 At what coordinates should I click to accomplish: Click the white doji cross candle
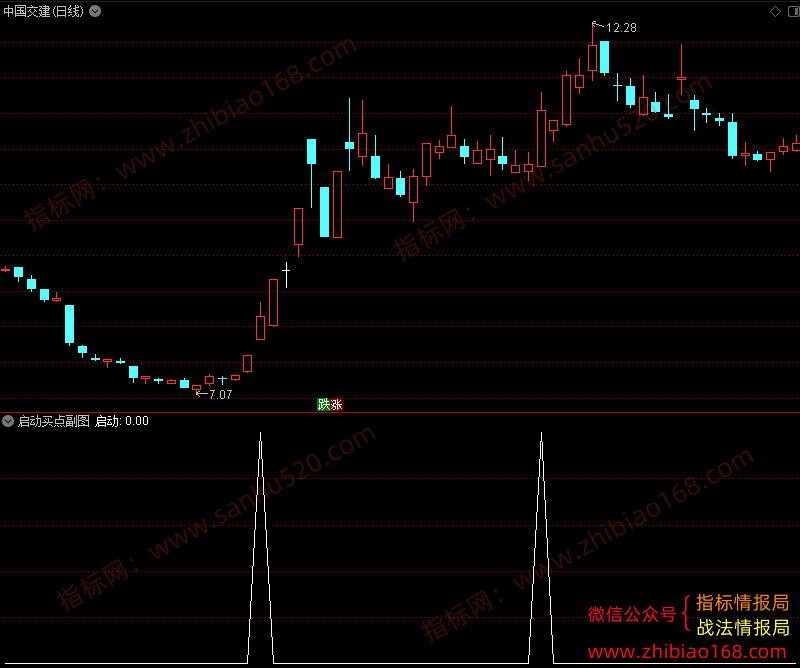pos(286,275)
